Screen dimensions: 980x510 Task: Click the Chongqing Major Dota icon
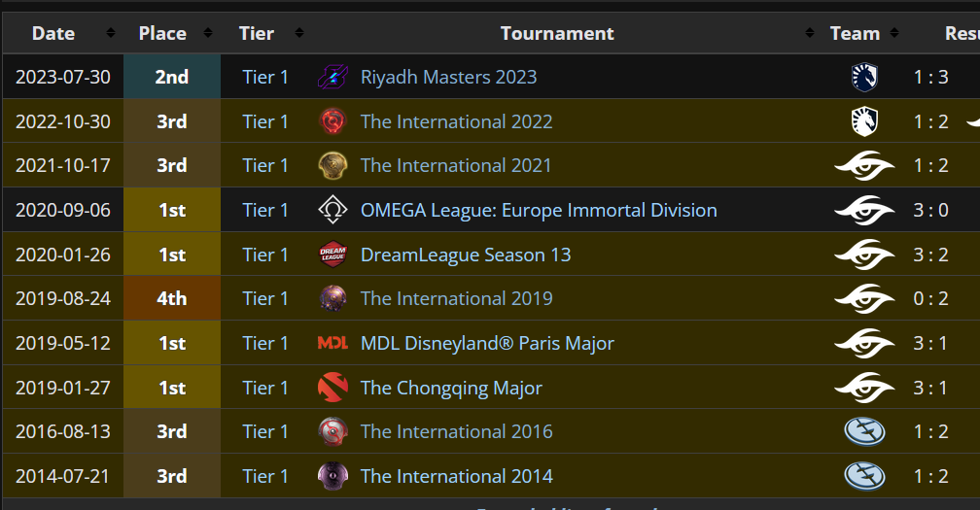(x=332, y=388)
